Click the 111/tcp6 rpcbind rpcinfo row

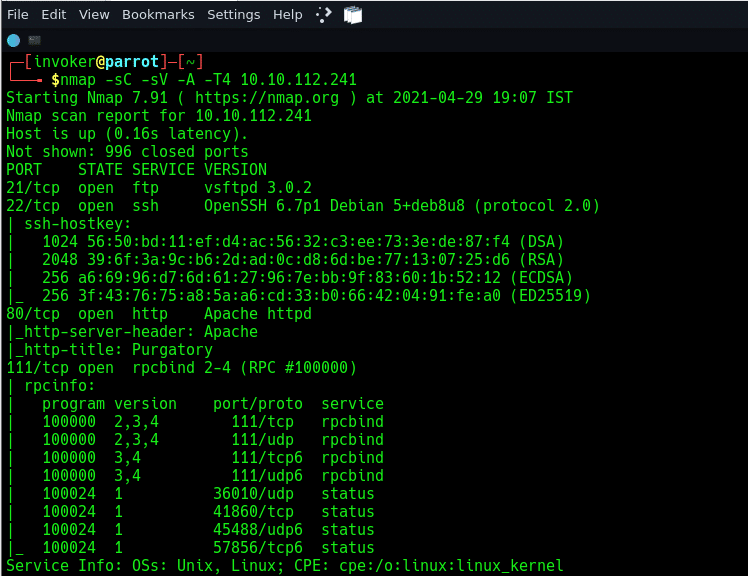213,458
